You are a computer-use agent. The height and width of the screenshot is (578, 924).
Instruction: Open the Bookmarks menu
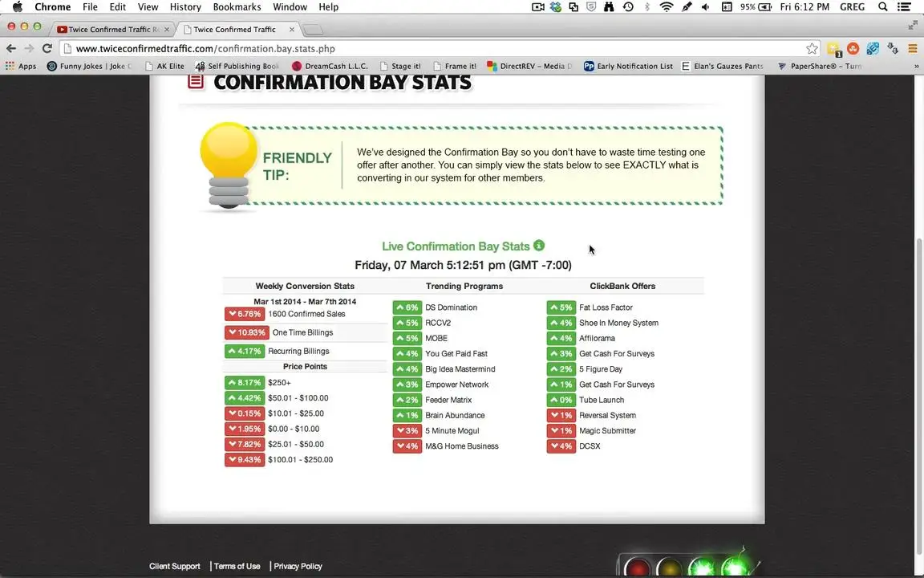tap(237, 7)
